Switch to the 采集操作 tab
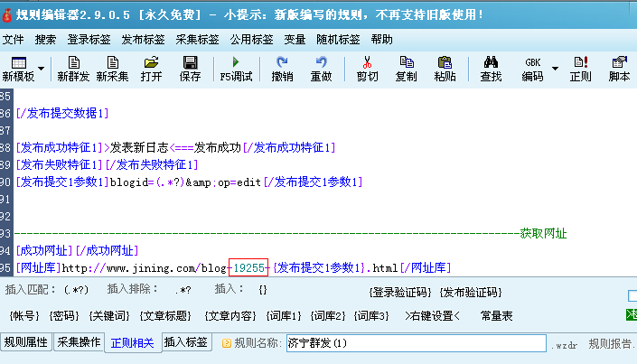Image resolution: width=637 pixels, height=364 pixels. point(80,342)
